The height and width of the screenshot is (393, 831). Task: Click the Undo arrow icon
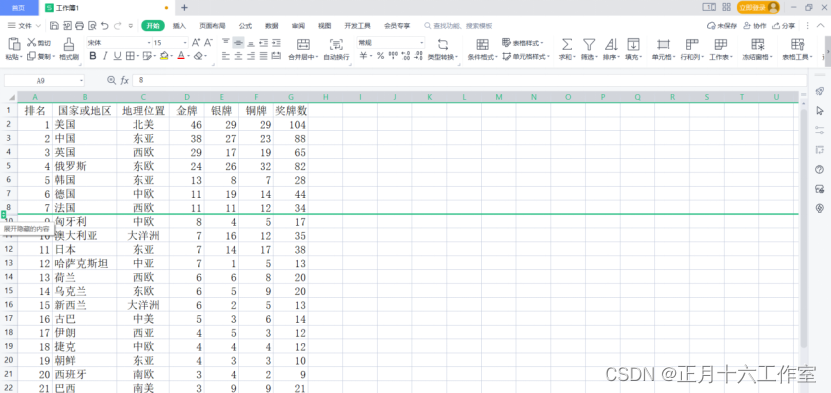pyautogui.click(x=104, y=25)
